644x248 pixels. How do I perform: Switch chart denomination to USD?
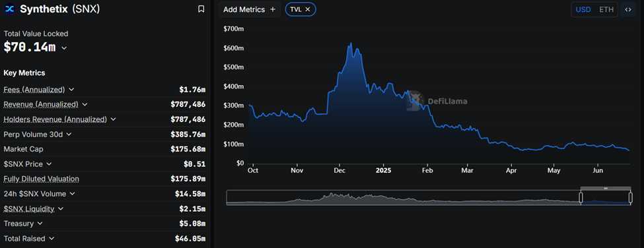[583, 9]
